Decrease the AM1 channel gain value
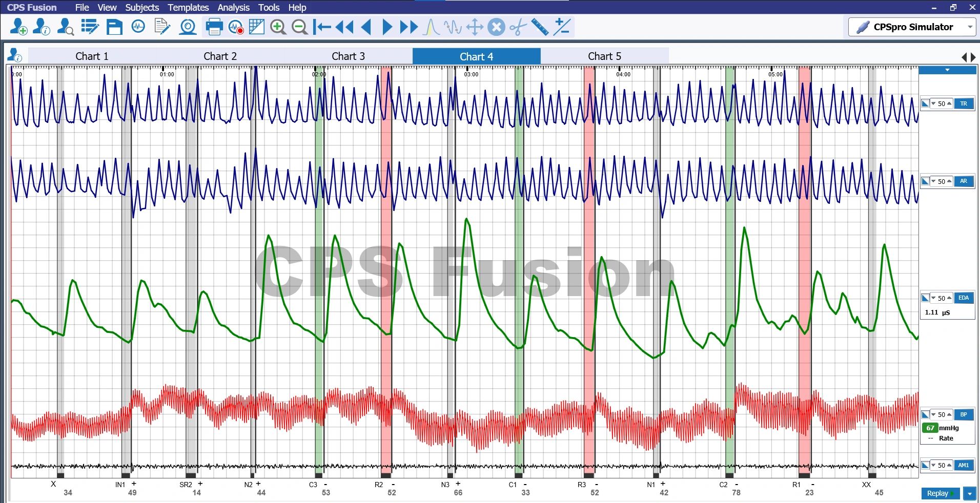Image resolution: width=980 pixels, height=503 pixels. point(933,465)
